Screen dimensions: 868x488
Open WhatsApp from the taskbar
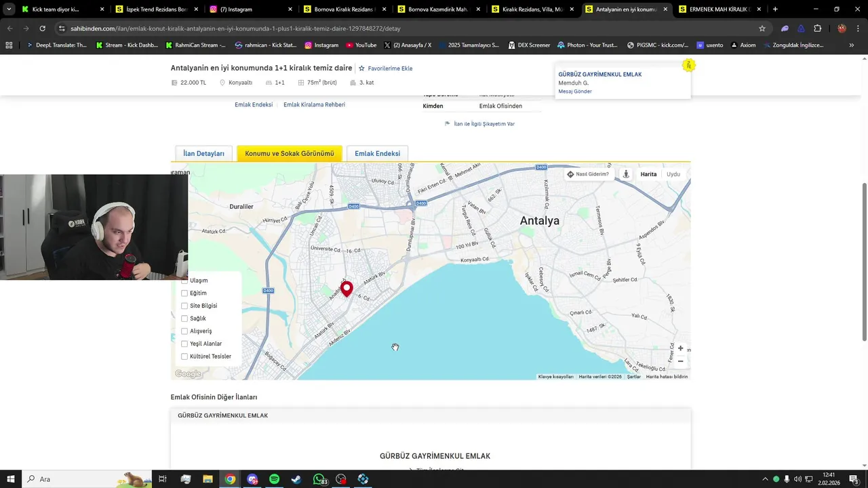tap(319, 479)
